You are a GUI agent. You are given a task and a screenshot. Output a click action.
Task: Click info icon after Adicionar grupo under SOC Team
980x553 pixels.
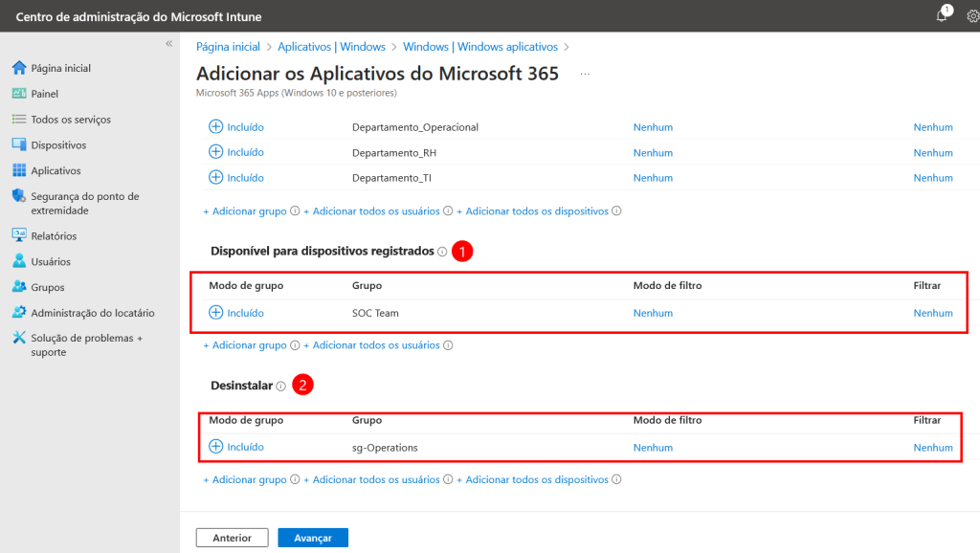295,345
